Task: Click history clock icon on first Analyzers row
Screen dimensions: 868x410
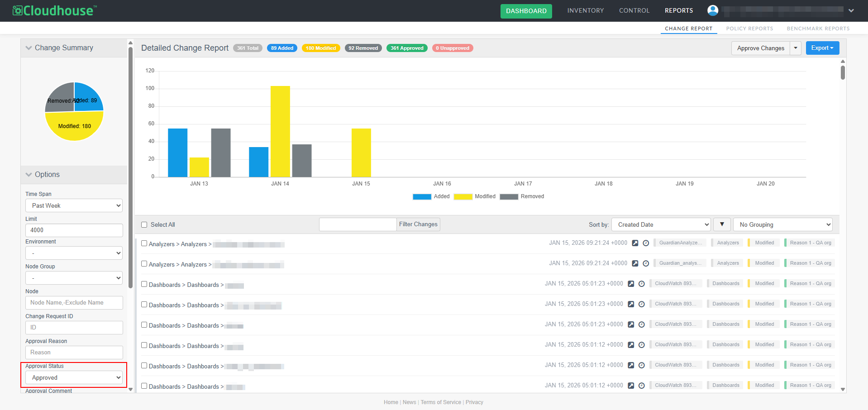Action: 646,243
